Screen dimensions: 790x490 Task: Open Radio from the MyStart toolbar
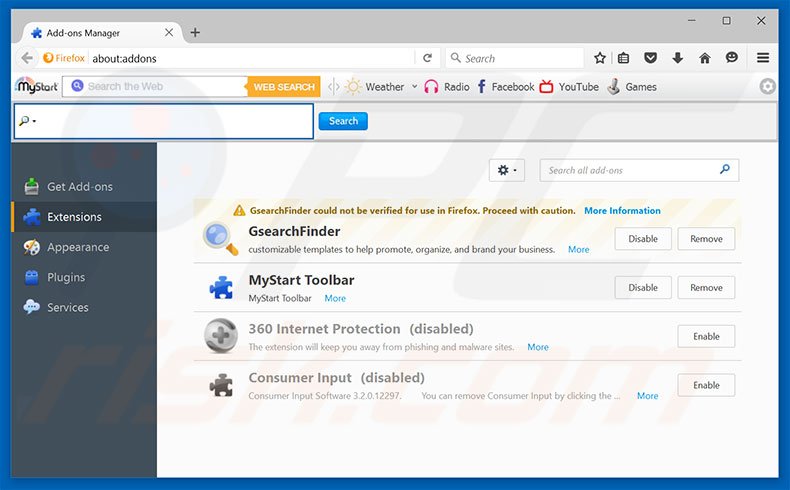pyautogui.click(x=446, y=87)
